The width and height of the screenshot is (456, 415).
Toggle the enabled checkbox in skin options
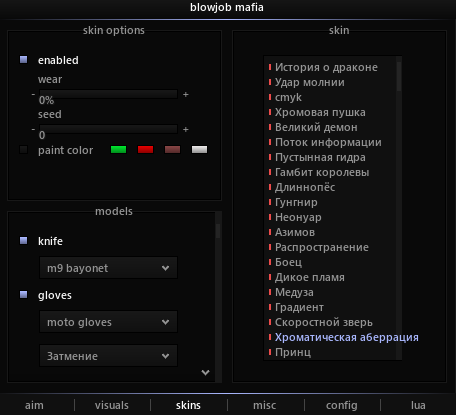(x=23, y=60)
